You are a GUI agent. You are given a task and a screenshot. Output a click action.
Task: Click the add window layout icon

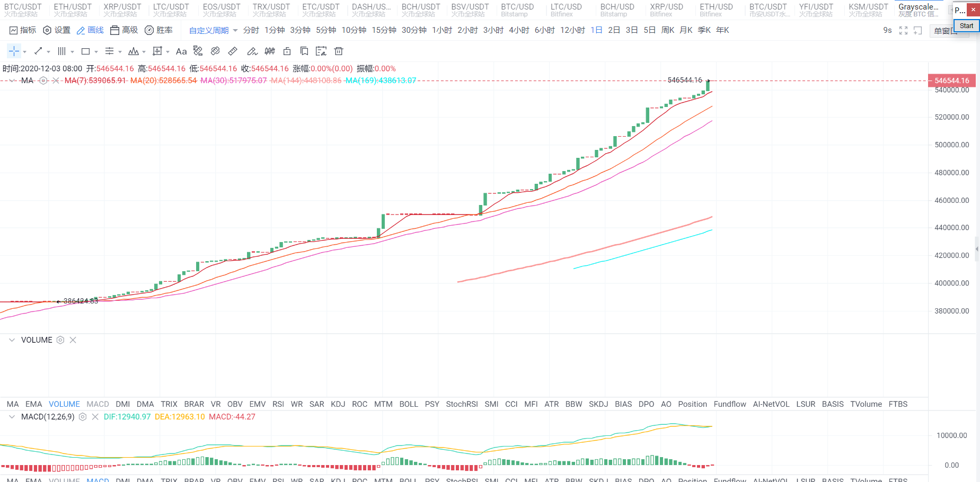(917, 31)
